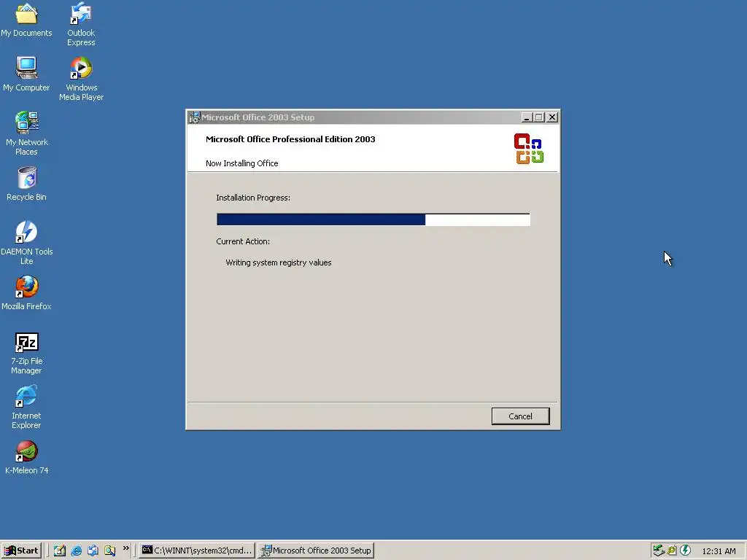The image size is (747, 560).
Task: Click the system tray clock showing 12:31 AM
Action: point(719,551)
